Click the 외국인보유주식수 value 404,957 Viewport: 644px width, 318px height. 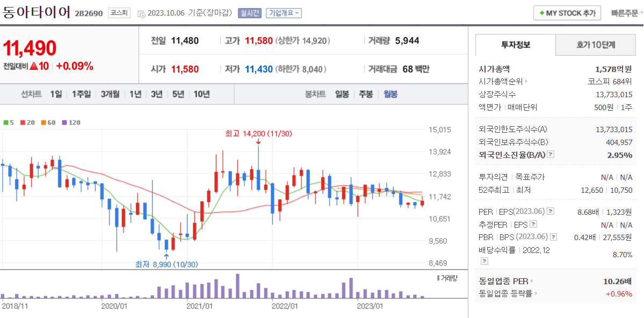coord(619,142)
